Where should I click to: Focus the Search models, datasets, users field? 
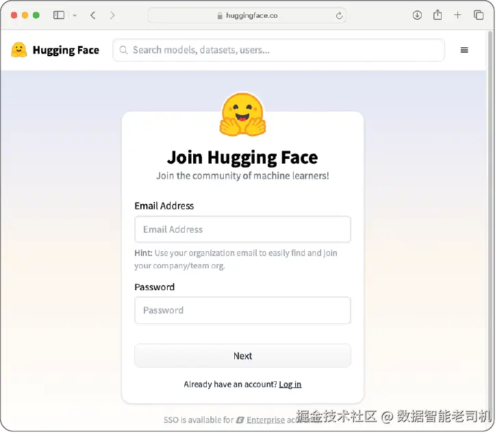coord(279,50)
